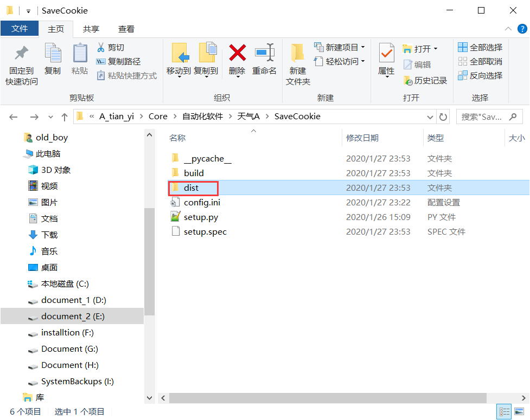The image size is (530, 420).
Task: Click Paste shortcut (粘贴快捷方式)
Action: click(x=127, y=76)
